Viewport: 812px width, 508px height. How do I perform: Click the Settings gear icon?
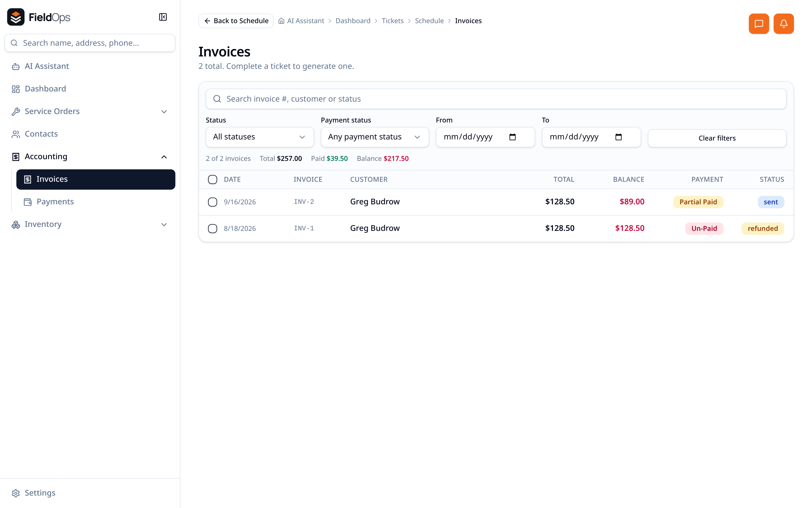16,493
